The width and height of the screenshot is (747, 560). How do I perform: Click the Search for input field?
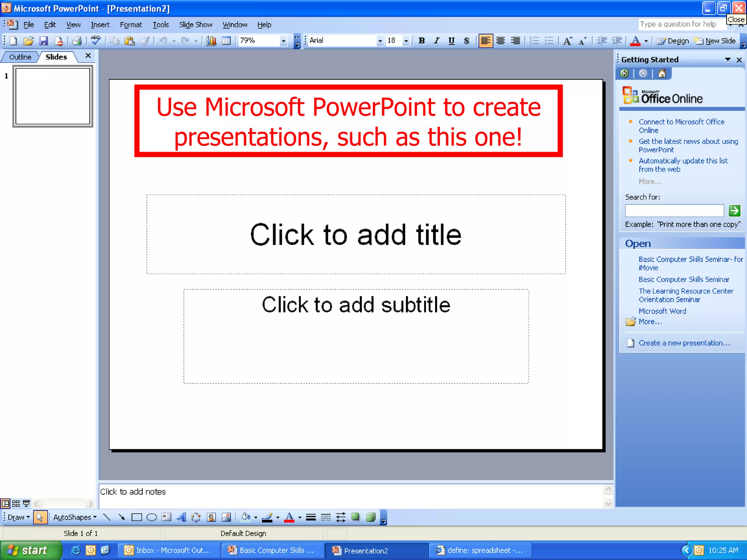coord(674,210)
